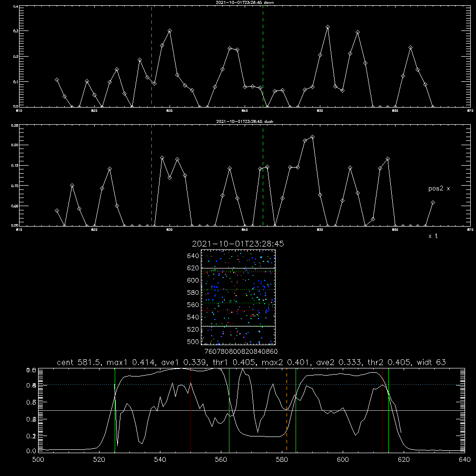Click the "thr2 0.405" value
The image size is (476, 476).
(388, 362)
